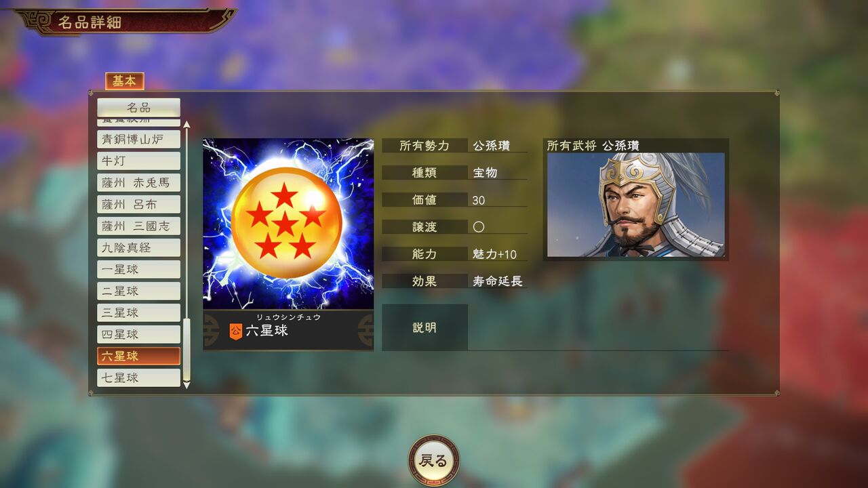The width and height of the screenshot is (868, 488).
Task: Open 九陰真経 item details
Action: pos(138,247)
